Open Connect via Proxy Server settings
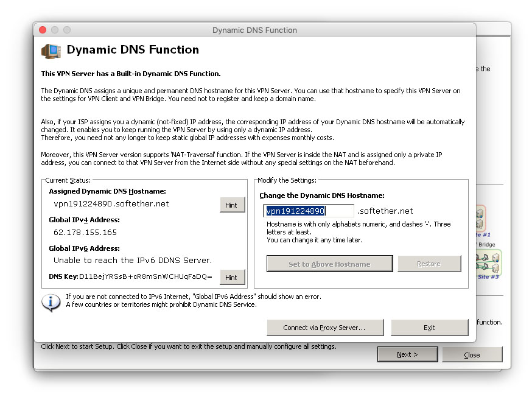 click(324, 328)
